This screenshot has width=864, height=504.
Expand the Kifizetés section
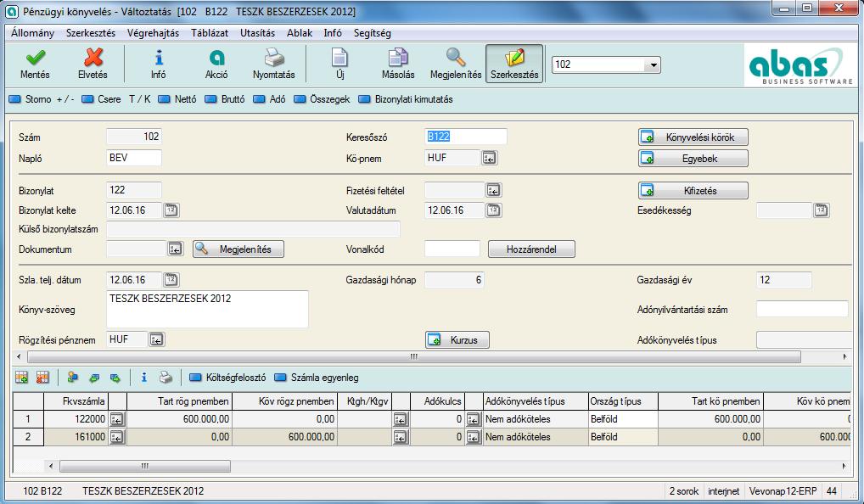693,191
